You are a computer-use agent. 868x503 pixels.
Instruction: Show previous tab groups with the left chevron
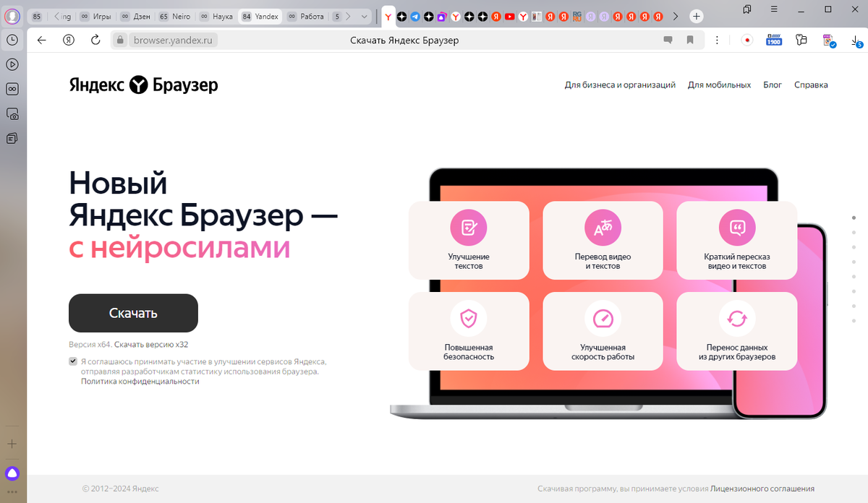(x=58, y=16)
